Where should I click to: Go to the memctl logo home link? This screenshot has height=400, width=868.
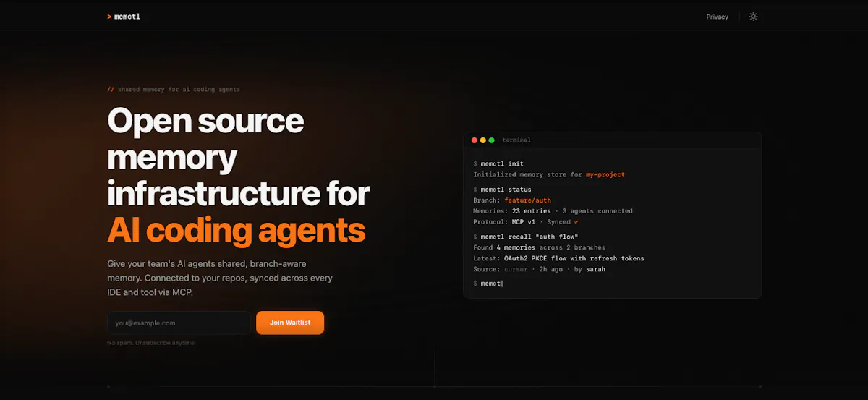124,16
